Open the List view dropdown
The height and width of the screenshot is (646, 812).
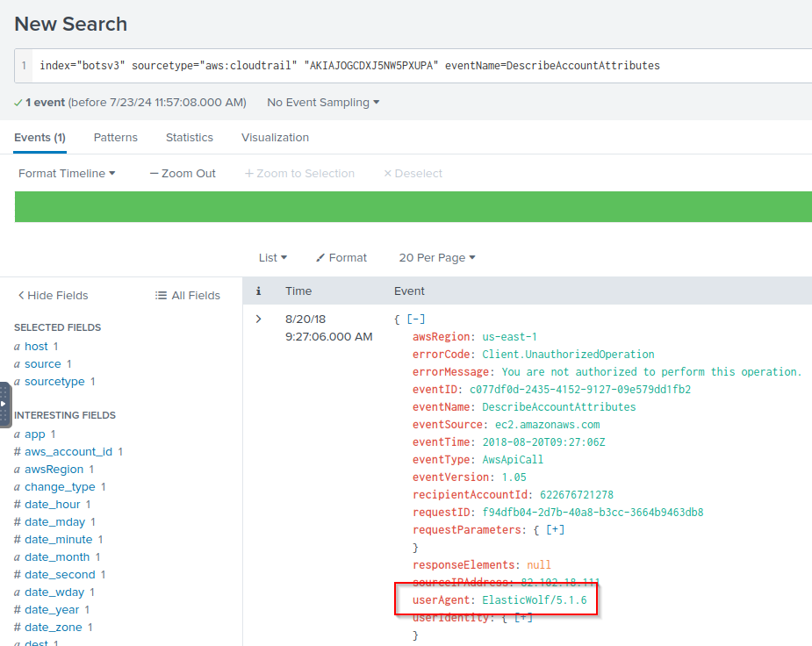tap(273, 258)
